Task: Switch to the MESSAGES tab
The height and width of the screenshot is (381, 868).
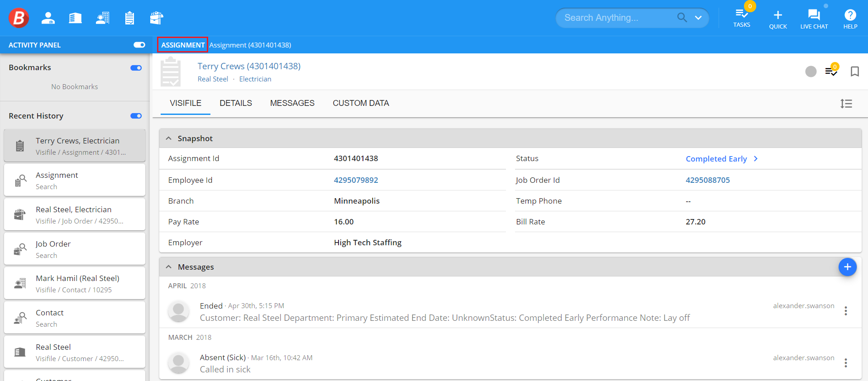Action: 292,103
